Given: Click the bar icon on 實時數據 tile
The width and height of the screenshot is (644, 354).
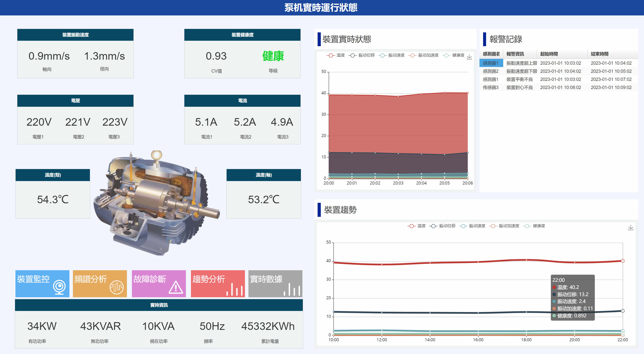Looking at the screenshot, I should (292, 289).
